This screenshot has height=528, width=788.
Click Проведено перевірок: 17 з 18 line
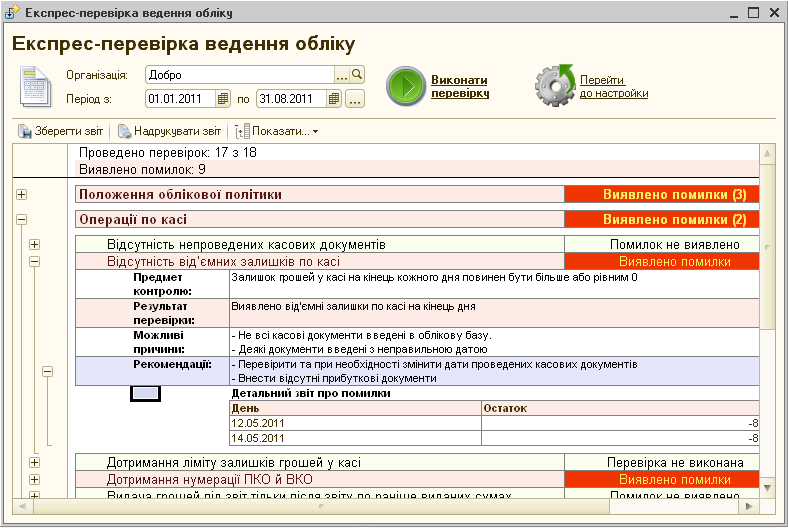click(x=168, y=152)
